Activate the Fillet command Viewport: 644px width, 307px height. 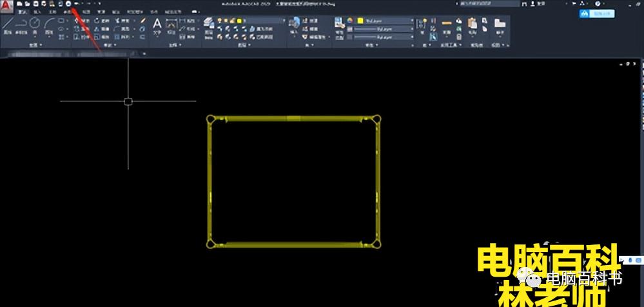click(122, 29)
